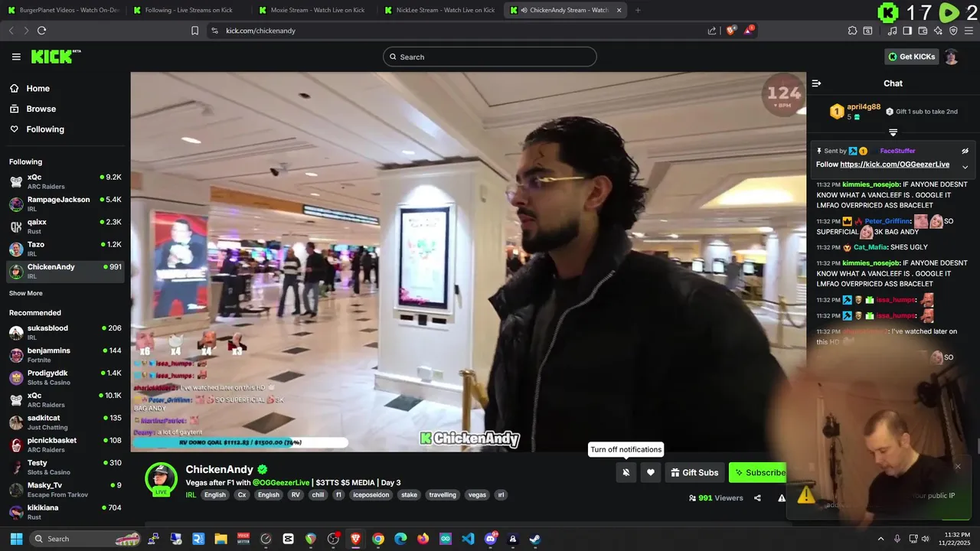The image size is (980, 551).
Task: Open the Kick hamburger sidebar menu
Action: pyautogui.click(x=16, y=57)
